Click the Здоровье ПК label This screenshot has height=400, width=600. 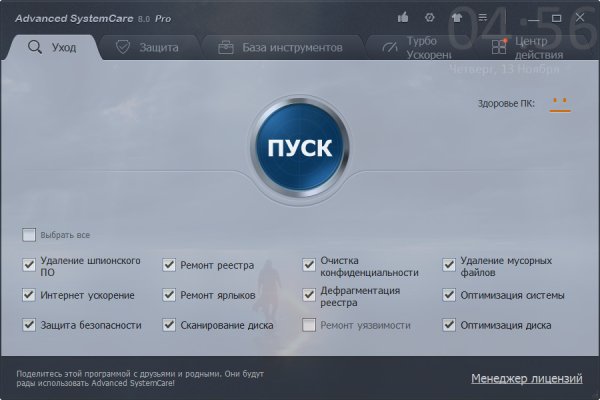pyautogui.click(x=506, y=104)
